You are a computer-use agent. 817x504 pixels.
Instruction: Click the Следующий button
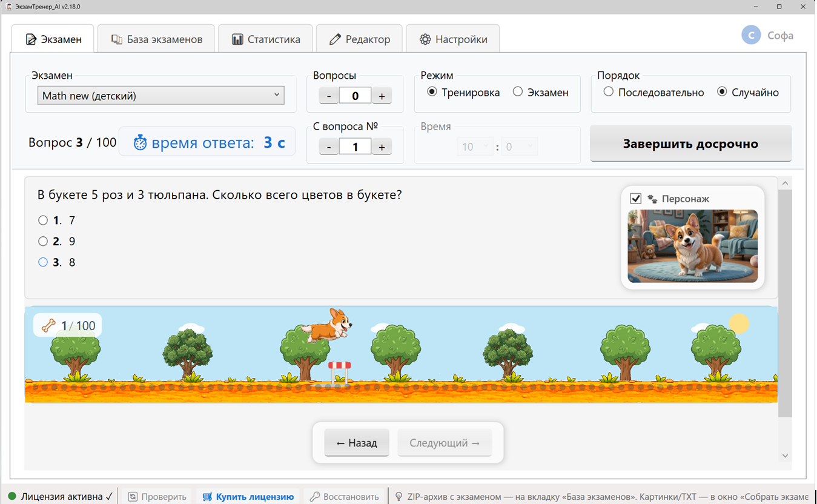point(445,443)
